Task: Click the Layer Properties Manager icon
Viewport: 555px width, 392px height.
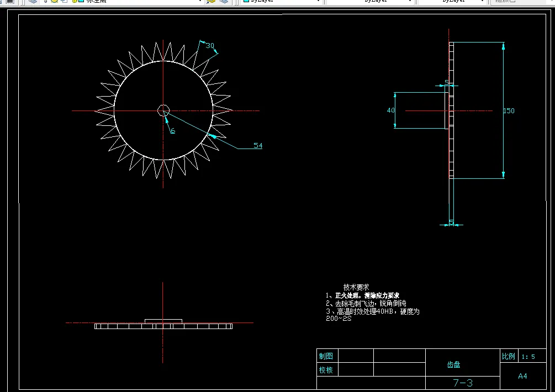Action: point(33,1)
